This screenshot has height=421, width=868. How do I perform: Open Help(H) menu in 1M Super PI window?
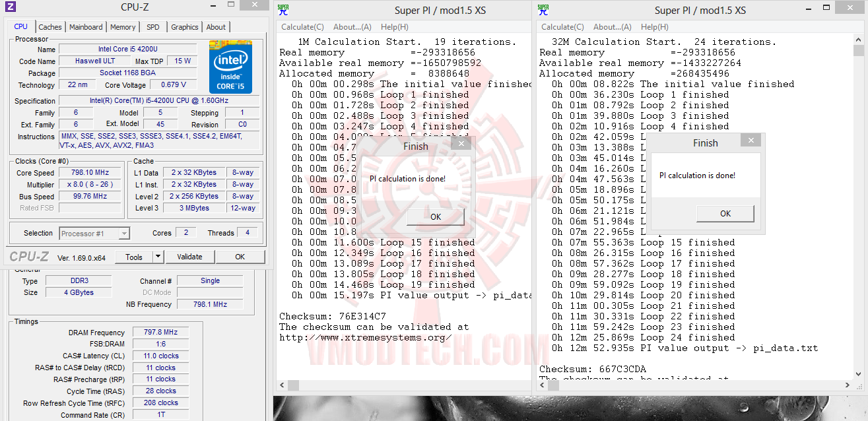coord(395,27)
